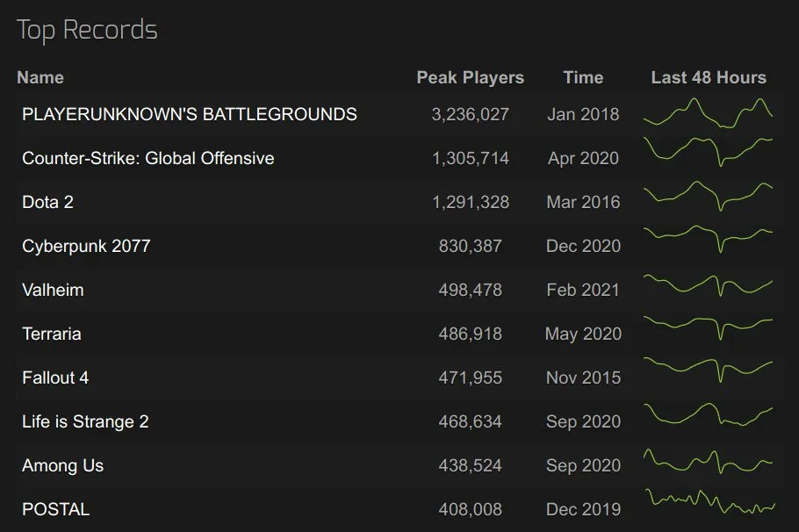Click the Time column header
This screenshot has width=799, height=532.
point(583,77)
